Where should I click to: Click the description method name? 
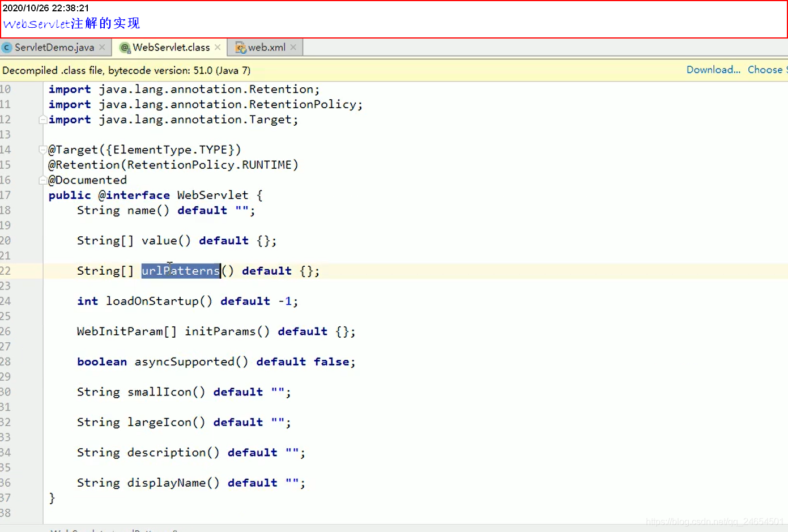click(167, 453)
